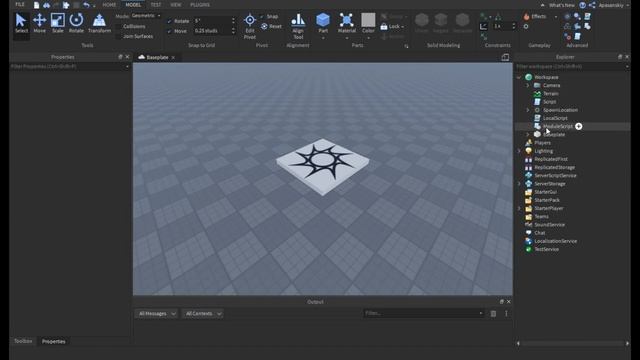The width and height of the screenshot is (640, 360).
Task: Click the undo arrow in quick access bar
Action: click(86, 5)
